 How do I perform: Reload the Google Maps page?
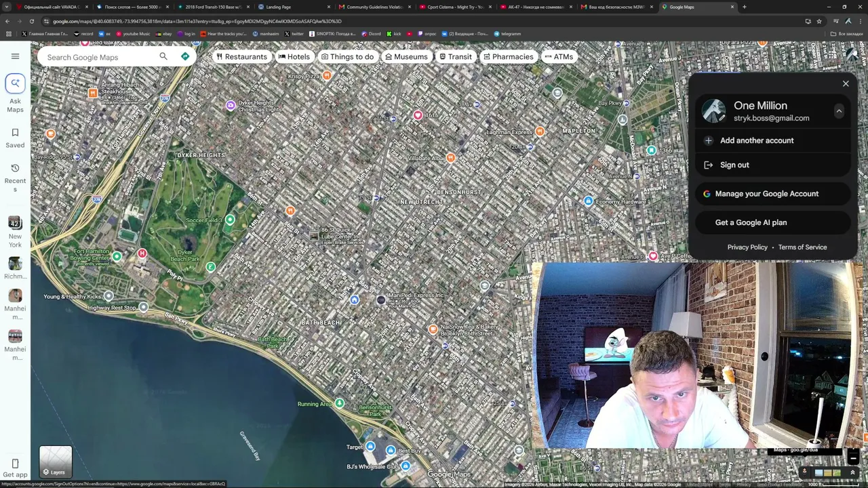(x=31, y=21)
